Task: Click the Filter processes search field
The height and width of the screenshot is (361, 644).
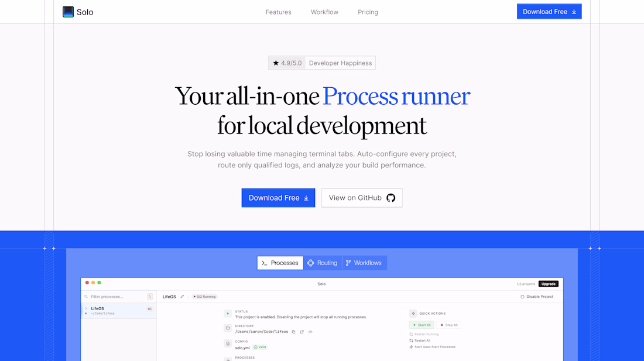Action: pos(118,297)
